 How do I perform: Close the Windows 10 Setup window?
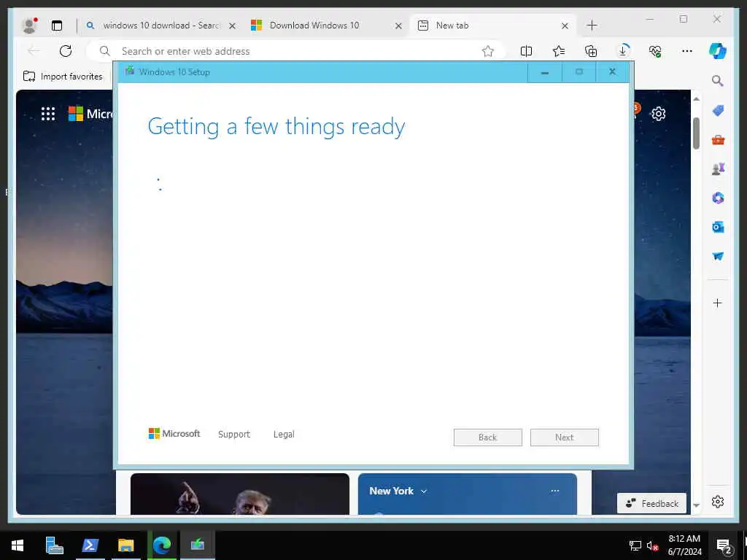click(x=613, y=72)
